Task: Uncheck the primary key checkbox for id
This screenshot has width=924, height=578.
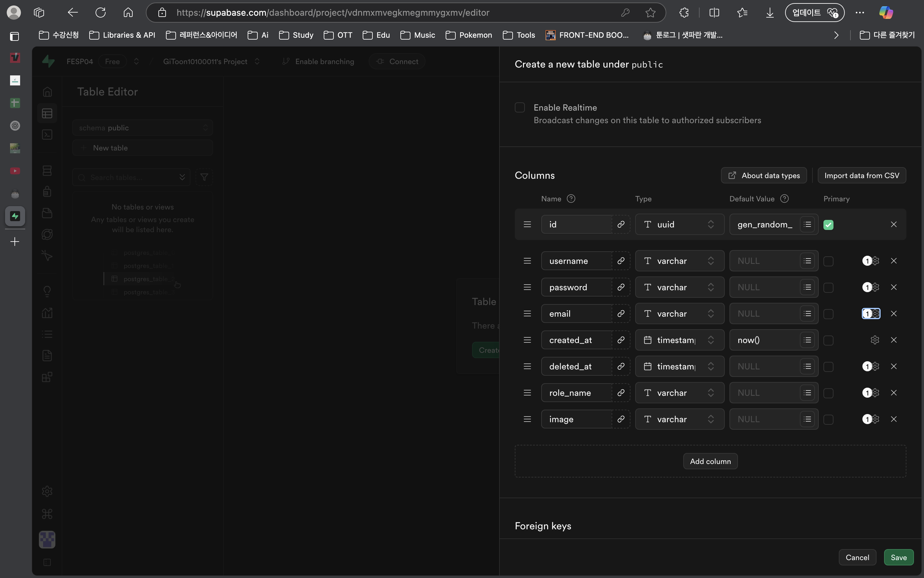Action: (x=828, y=225)
